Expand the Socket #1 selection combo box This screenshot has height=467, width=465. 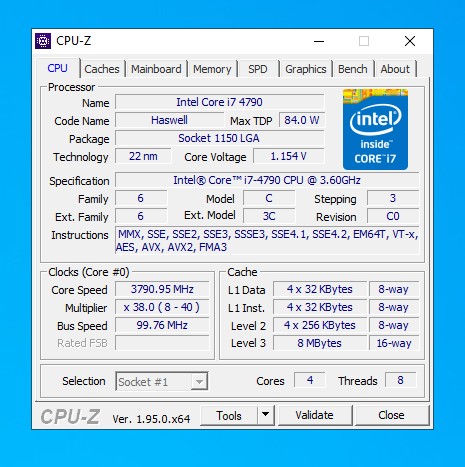click(x=162, y=381)
